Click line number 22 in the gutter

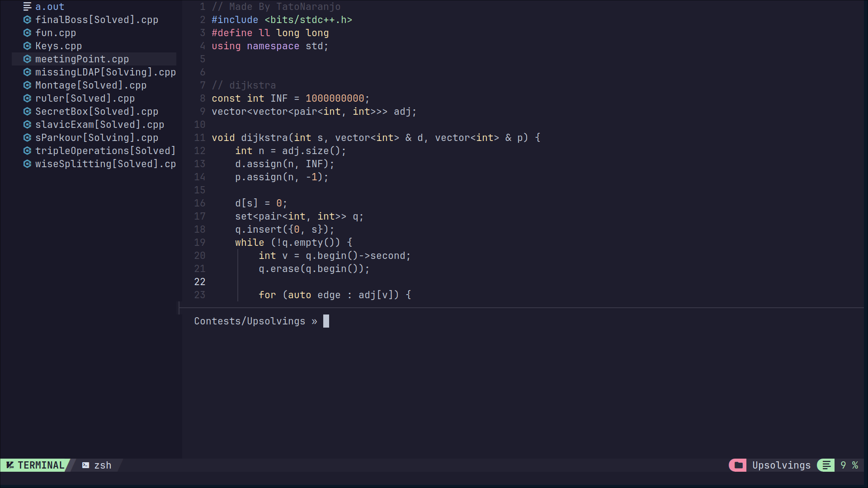click(200, 282)
